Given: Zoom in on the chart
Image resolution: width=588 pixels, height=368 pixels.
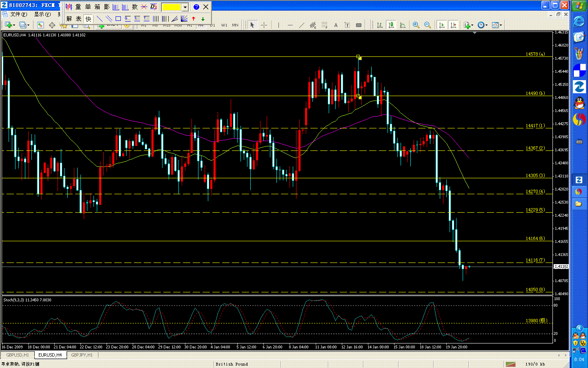Looking at the screenshot, I should 416,25.
